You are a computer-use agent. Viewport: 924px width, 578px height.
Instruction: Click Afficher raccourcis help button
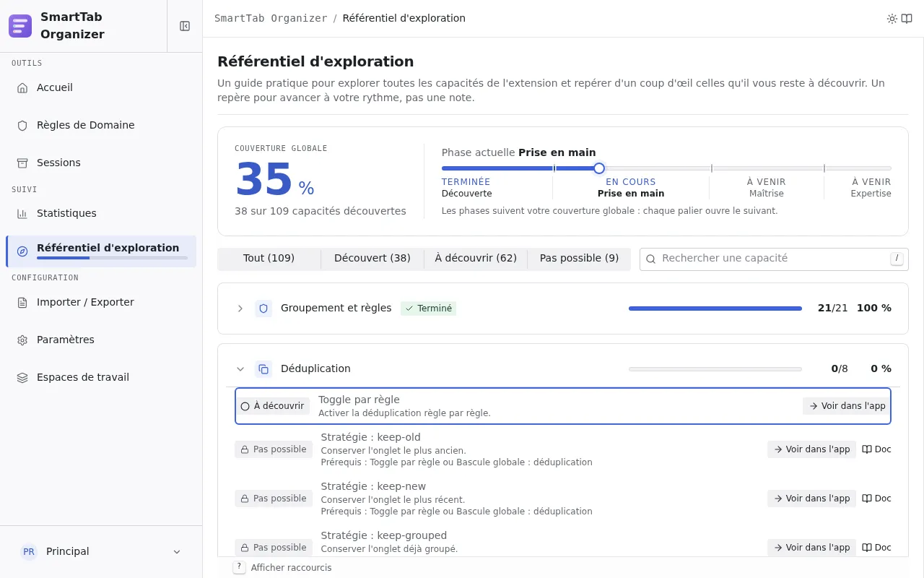tap(282, 568)
